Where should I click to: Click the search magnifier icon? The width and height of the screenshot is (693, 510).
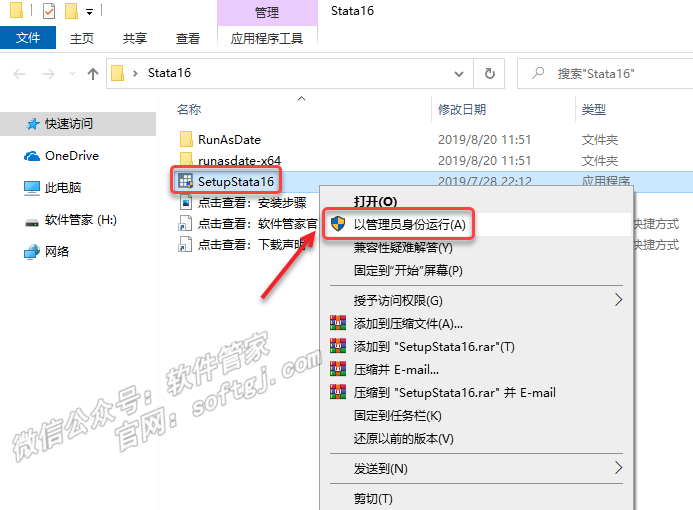pos(538,73)
